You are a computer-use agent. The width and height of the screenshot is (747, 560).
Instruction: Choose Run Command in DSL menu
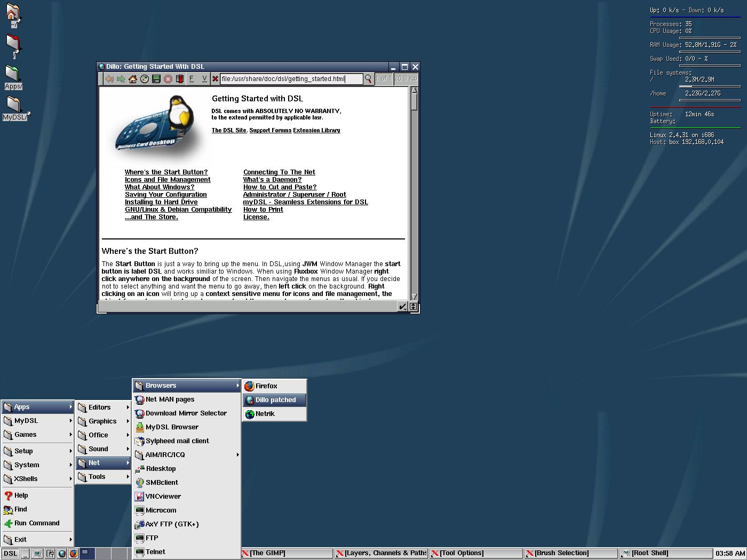pos(37,523)
